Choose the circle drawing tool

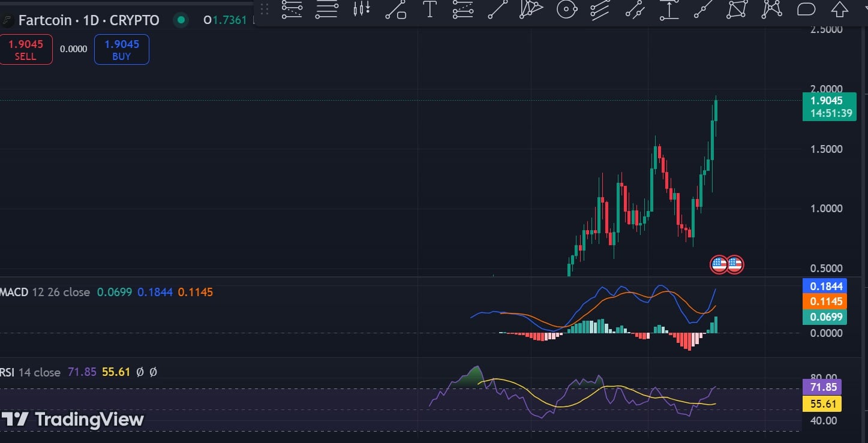coord(566,10)
